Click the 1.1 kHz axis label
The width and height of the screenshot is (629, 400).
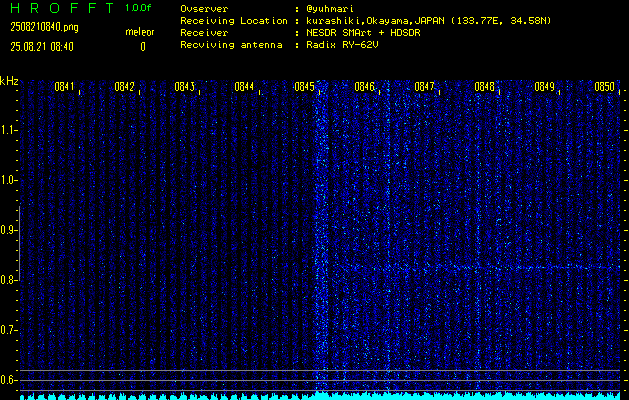click(9, 130)
